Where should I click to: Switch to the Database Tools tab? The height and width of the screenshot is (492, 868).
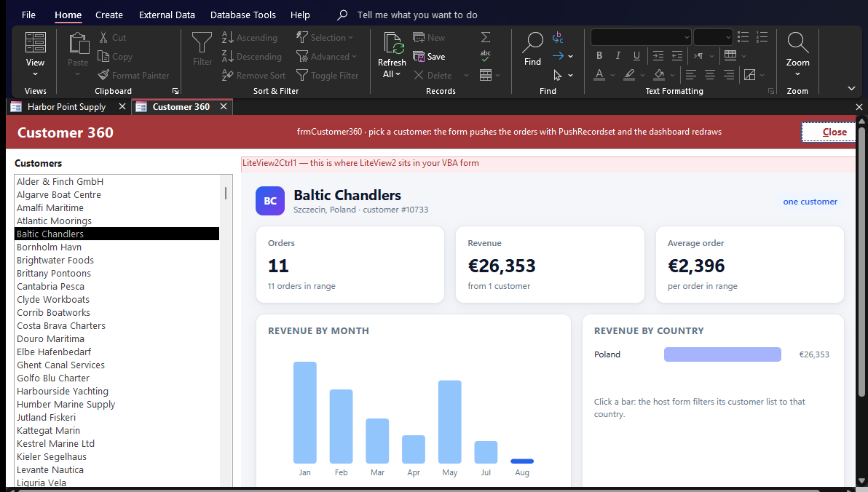[243, 15]
